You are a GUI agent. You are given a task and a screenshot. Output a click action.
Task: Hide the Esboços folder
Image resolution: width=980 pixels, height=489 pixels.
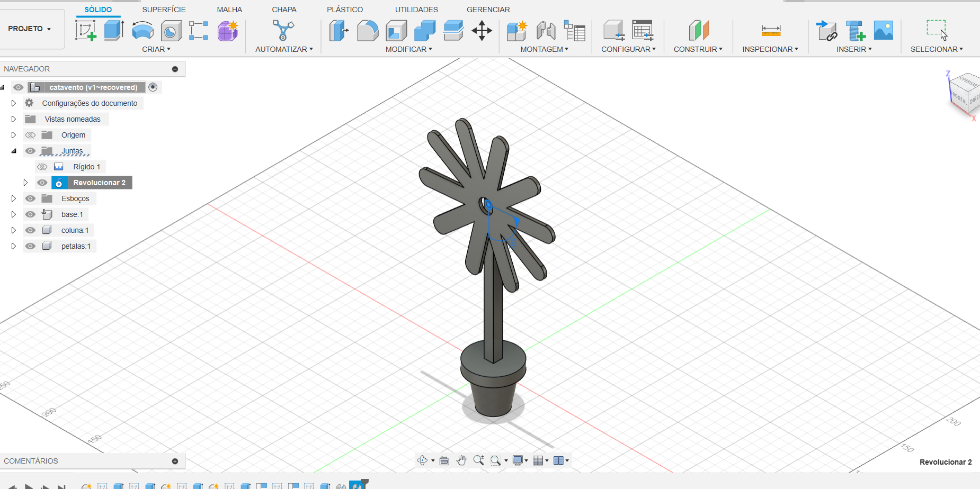pos(31,198)
